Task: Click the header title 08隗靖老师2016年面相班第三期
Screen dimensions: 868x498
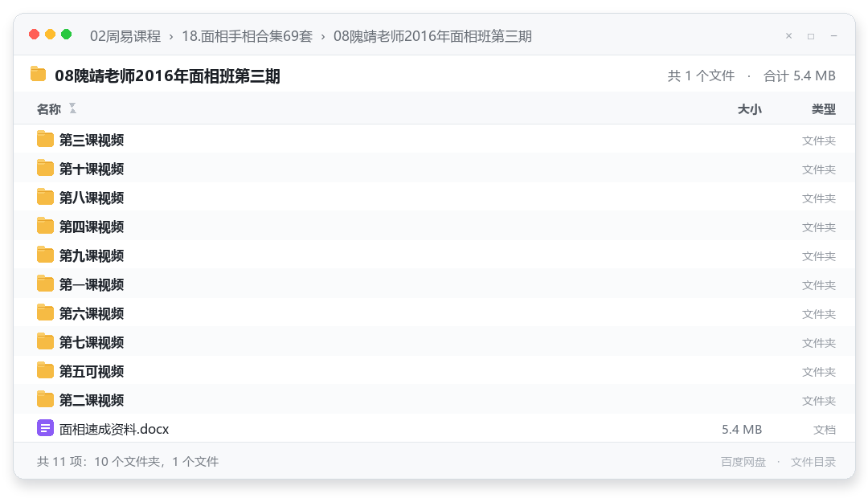Action: 167,76
